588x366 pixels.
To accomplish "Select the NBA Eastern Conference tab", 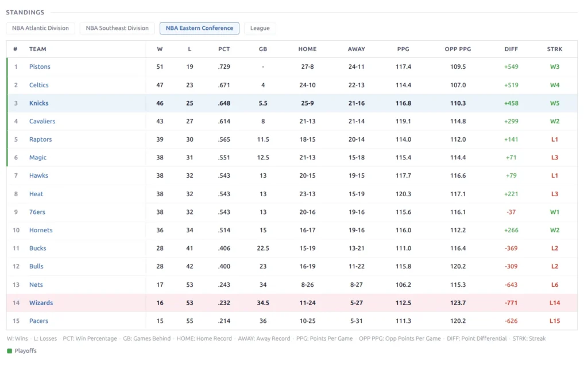I will [x=199, y=28].
